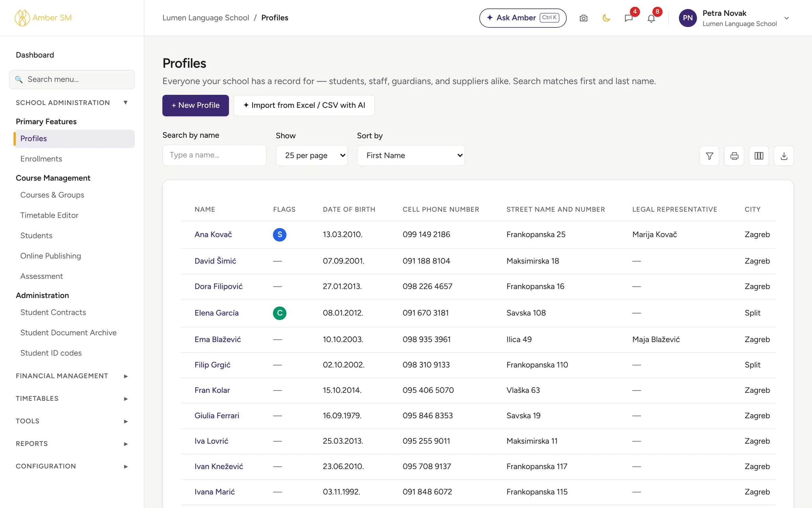Expand Financial Management section
This screenshot has width=812, height=508.
pos(72,376)
